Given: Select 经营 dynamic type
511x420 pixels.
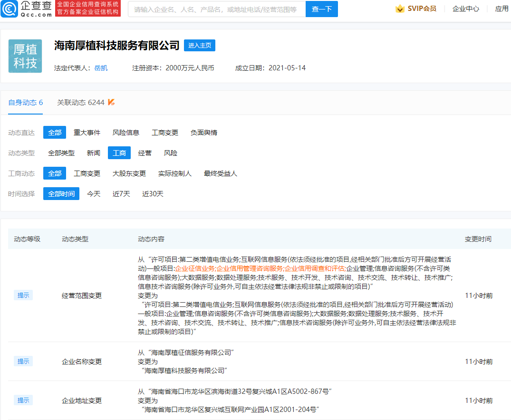Looking at the screenshot, I should (145, 153).
